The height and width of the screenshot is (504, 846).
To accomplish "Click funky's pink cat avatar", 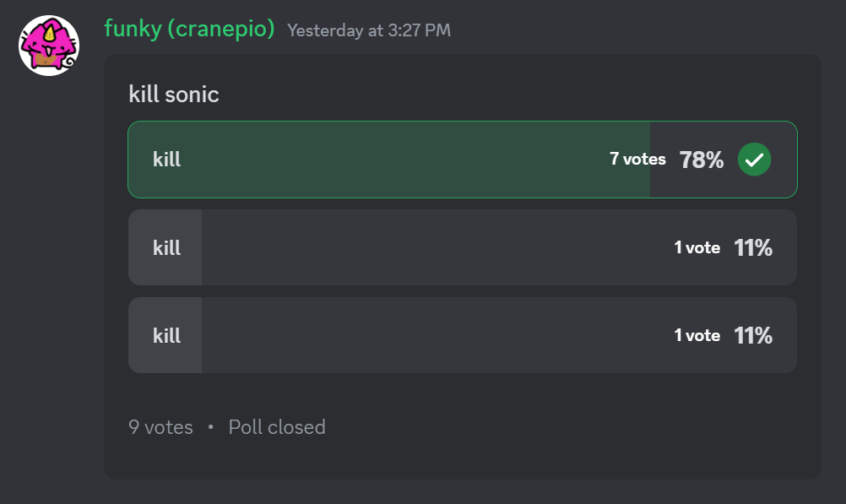I will [x=49, y=45].
